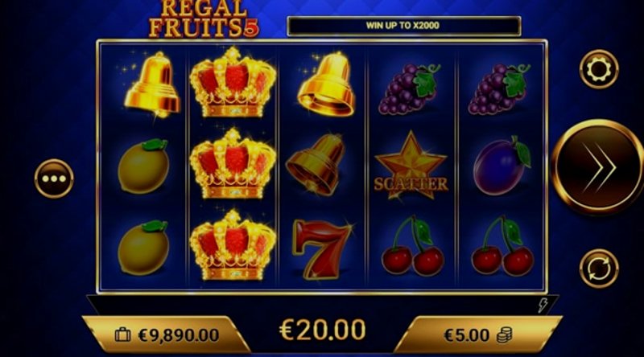Click the Regal Fruits 5 logo
Image resolution: width=644 pixels, height=357 pixels.
[x=204, y=18]
